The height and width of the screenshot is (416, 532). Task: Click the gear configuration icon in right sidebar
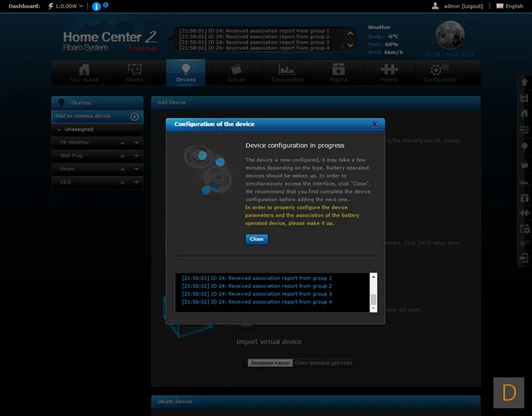pos(524,243)
